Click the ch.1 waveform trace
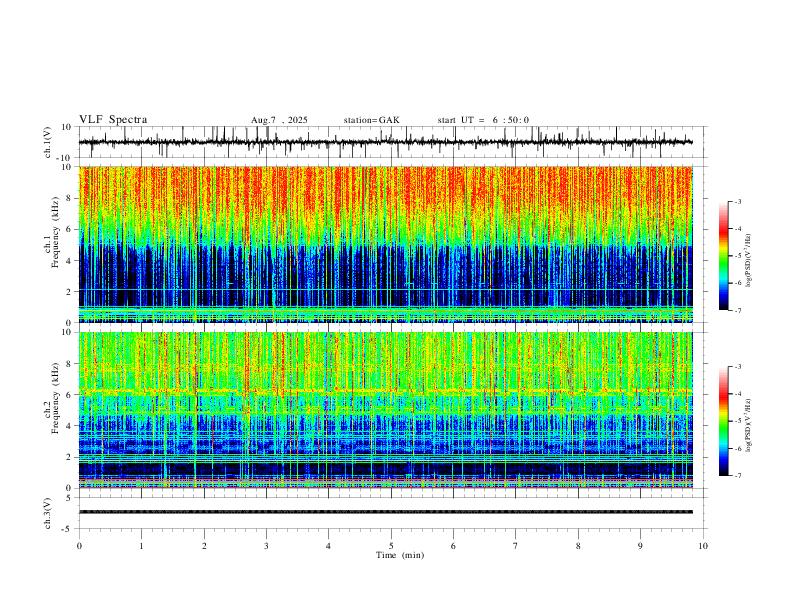The image size is (792, 612). (x=385, y=142)
